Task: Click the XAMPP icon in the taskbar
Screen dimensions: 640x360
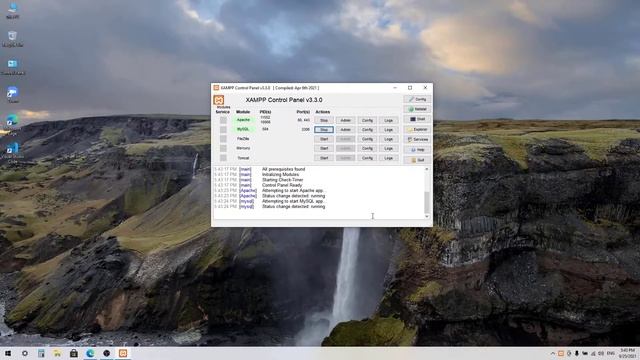Action: 123,353
